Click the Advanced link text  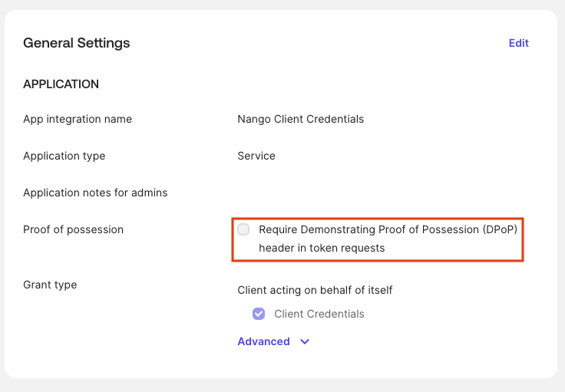[263, 341]
